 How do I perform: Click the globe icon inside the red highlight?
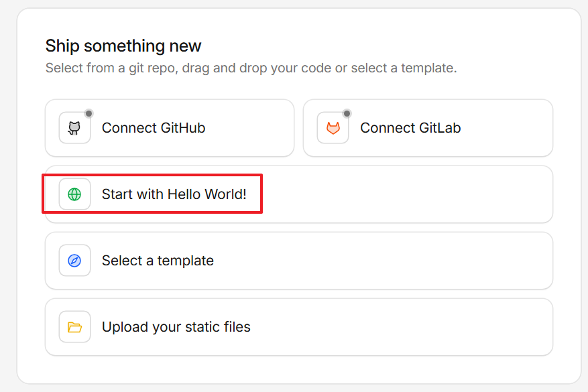click(74, 194)
